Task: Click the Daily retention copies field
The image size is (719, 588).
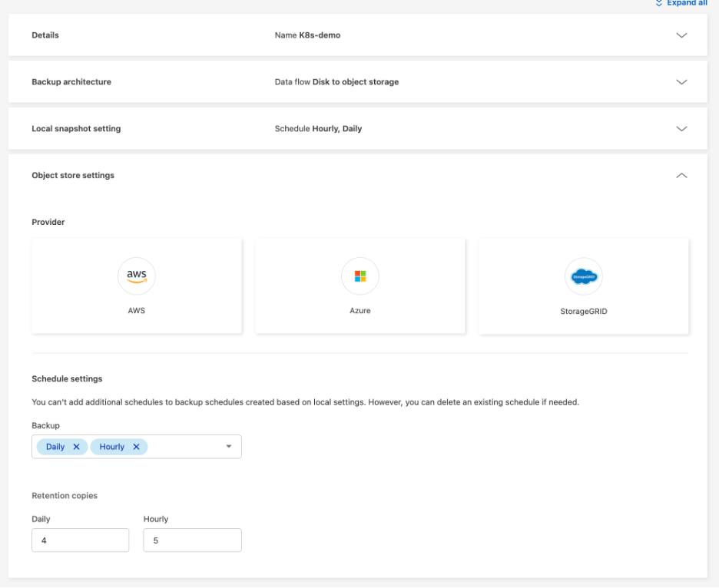Action: (x=81, y=540)
